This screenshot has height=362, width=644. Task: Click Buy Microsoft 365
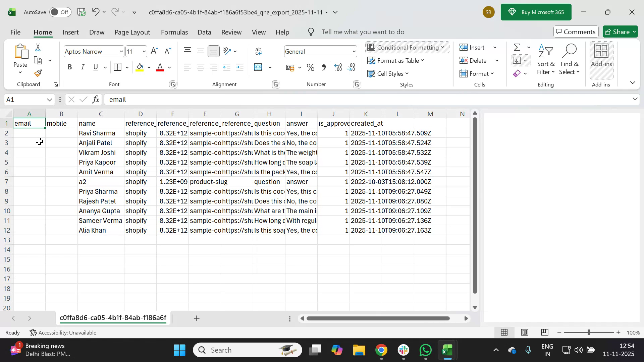(x=536, y=12)
